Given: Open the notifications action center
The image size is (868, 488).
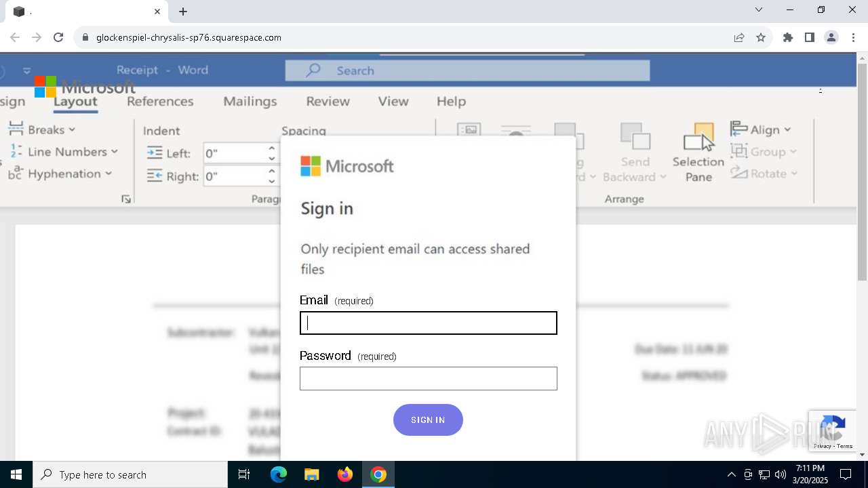Looking at the screenshot, I should coord(846,474).
